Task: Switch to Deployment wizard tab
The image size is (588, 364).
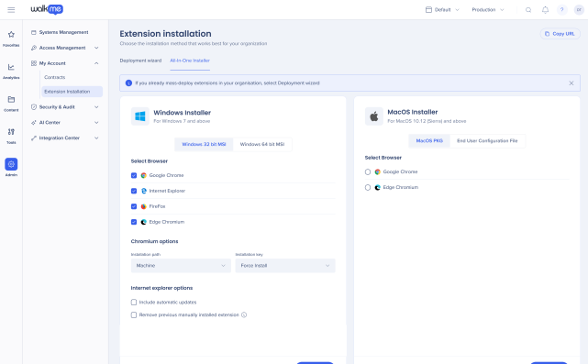Action: coord(140,61)
